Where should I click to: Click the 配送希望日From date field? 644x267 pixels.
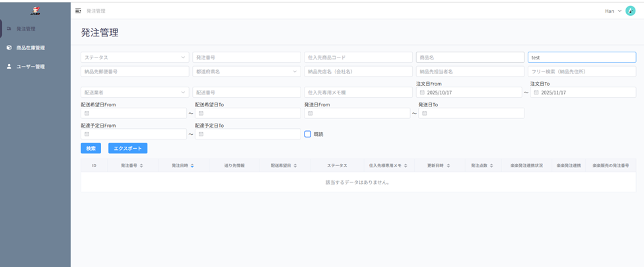tap(134, 114)
